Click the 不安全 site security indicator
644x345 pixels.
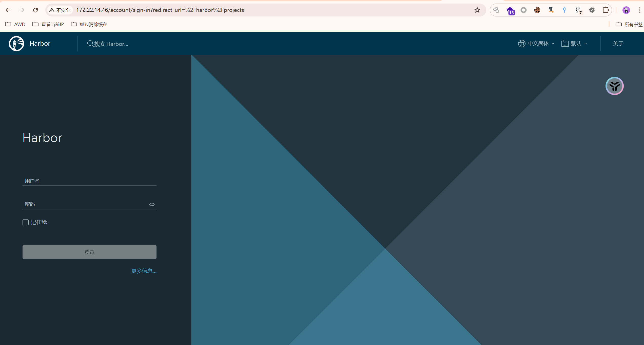click(60, 10)
